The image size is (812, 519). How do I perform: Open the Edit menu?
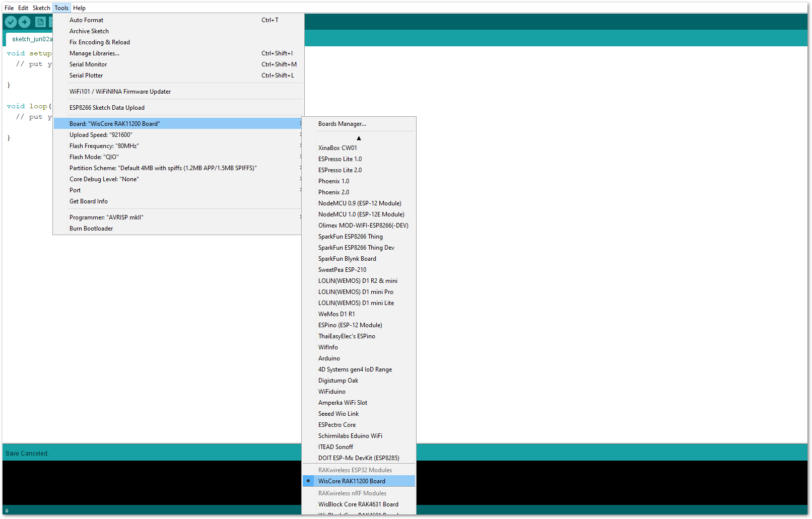pos(23,8)
